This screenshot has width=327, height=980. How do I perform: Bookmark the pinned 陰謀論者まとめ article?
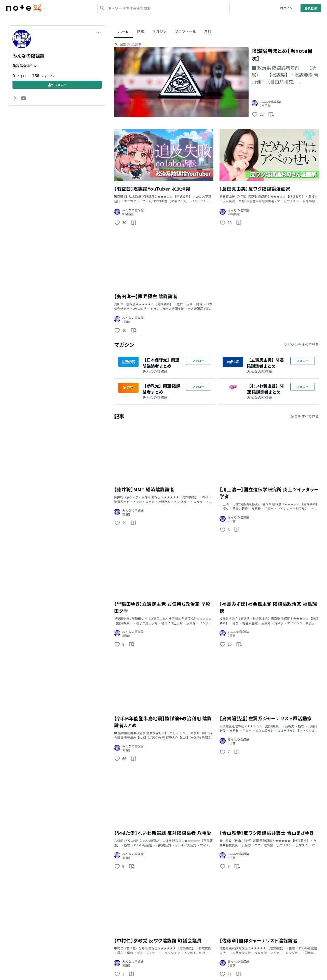point(271,114)
